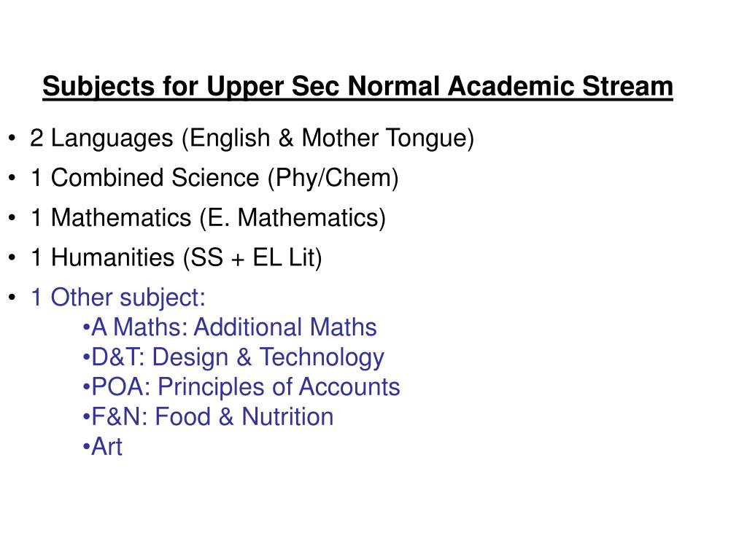This screenshot has width=747, height=560.
Task: Select 'F&N: Food & Nutrition' sub-bullet
Action: click(x=208, y=416)
